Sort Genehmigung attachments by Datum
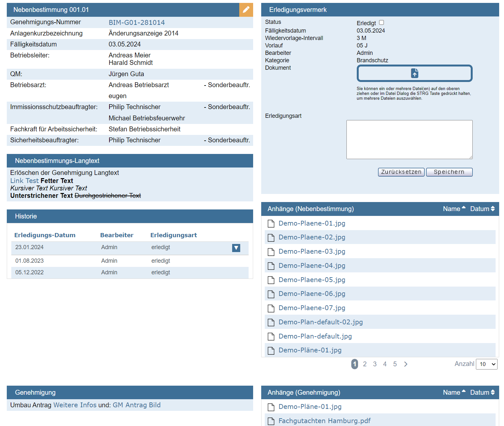The width and height of the screenshot is (504, 426). (x=482, y=392)
